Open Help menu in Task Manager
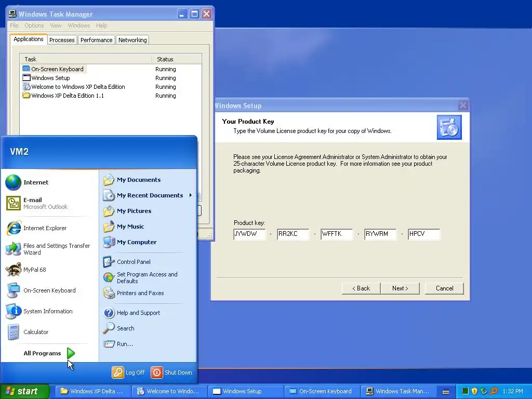The height and width of the screenshot is (399, 532). point(101,25)
